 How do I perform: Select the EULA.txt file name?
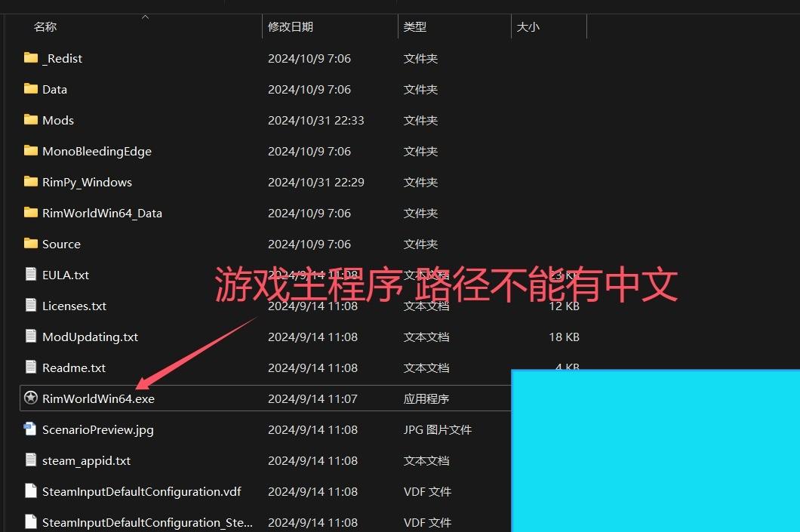point(66,275)
